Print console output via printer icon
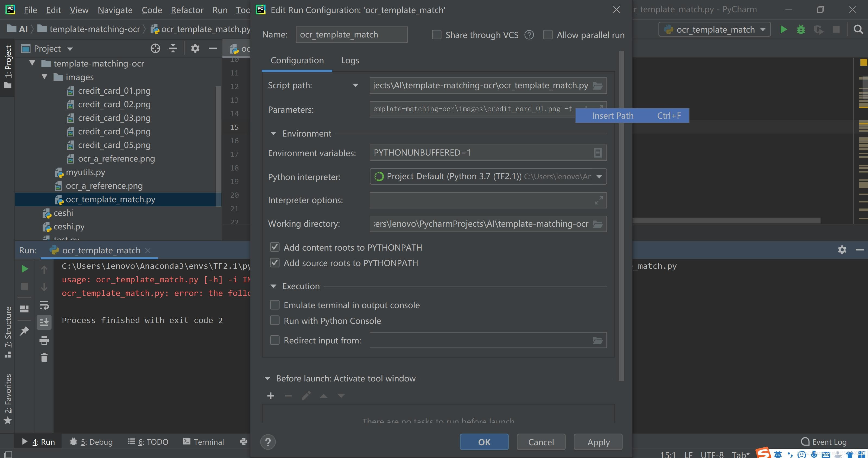This screenshot has height=458, width=868. click(x=44, y=340)
